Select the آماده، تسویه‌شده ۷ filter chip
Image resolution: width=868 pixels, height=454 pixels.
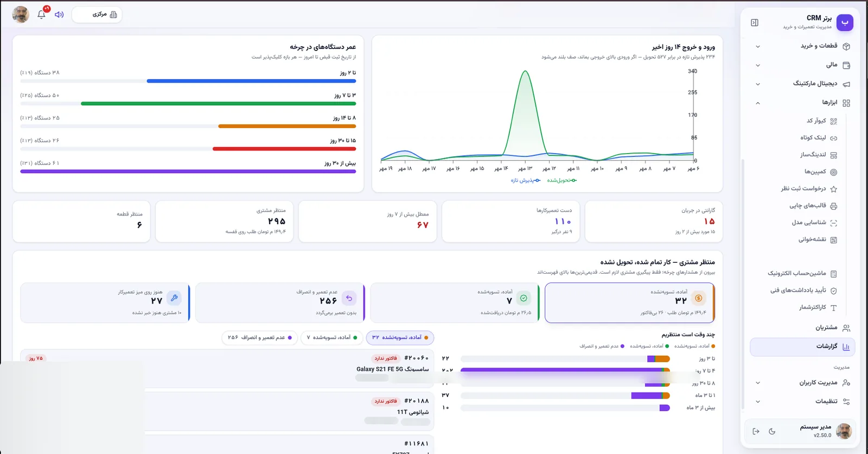(332, 338)
